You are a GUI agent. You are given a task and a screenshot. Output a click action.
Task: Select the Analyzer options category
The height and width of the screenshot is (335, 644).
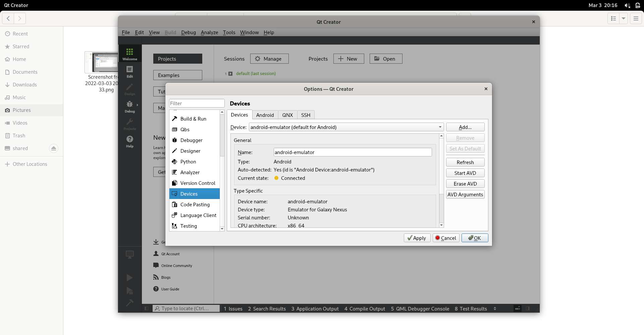point(195,172)
